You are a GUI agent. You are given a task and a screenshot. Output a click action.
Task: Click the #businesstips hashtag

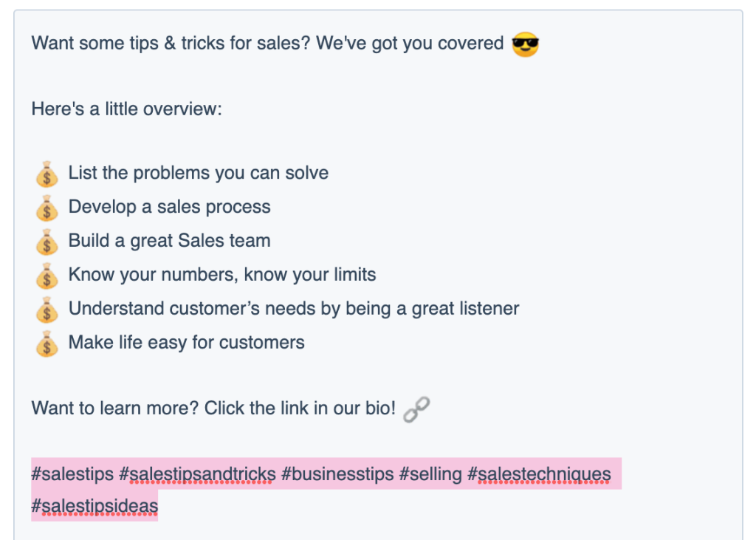[x=337, y=474]
